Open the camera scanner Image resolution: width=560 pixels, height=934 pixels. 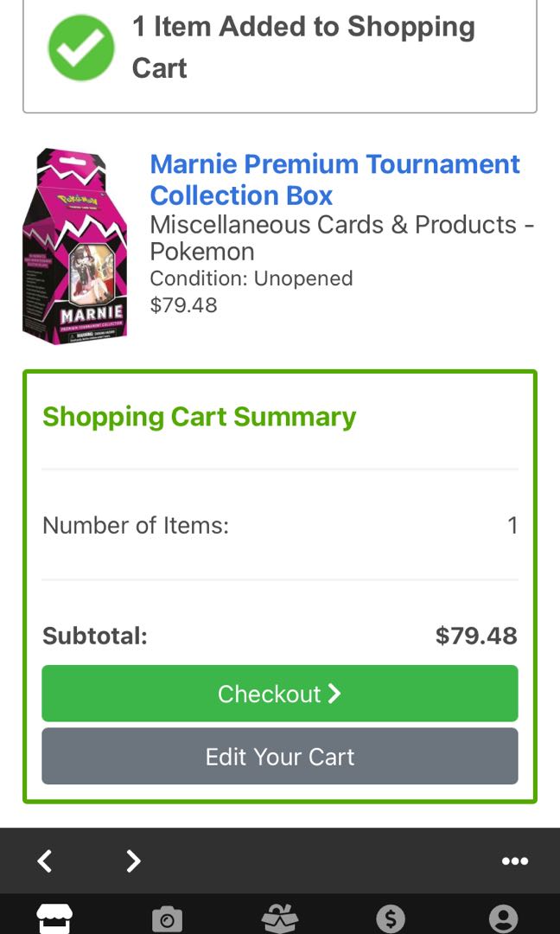pyautogui.click(x=168, y=918)
